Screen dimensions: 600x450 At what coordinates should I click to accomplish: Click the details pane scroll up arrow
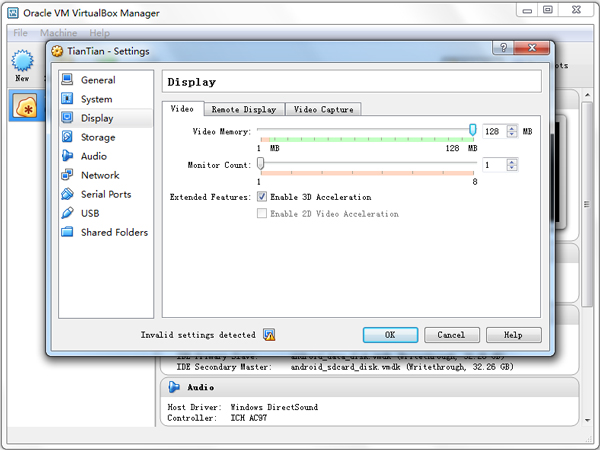tap(587, 95)
